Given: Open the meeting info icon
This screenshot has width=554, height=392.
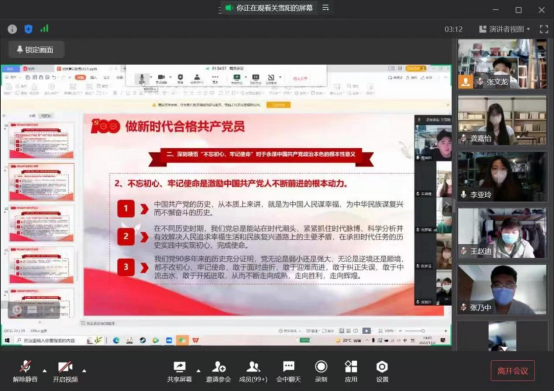Looking at the screenshot, I should point(12,29).
